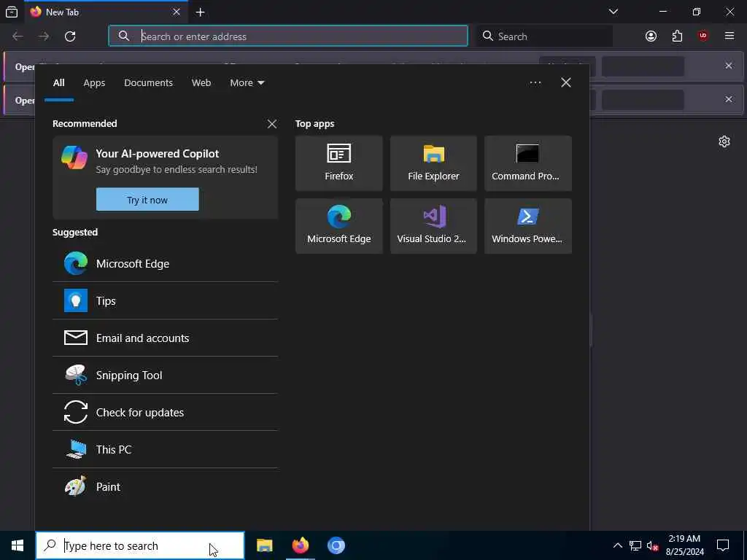This screenshot has height=560, width=747.
Task: Open Firefox View button
Action: click(12, 12)
